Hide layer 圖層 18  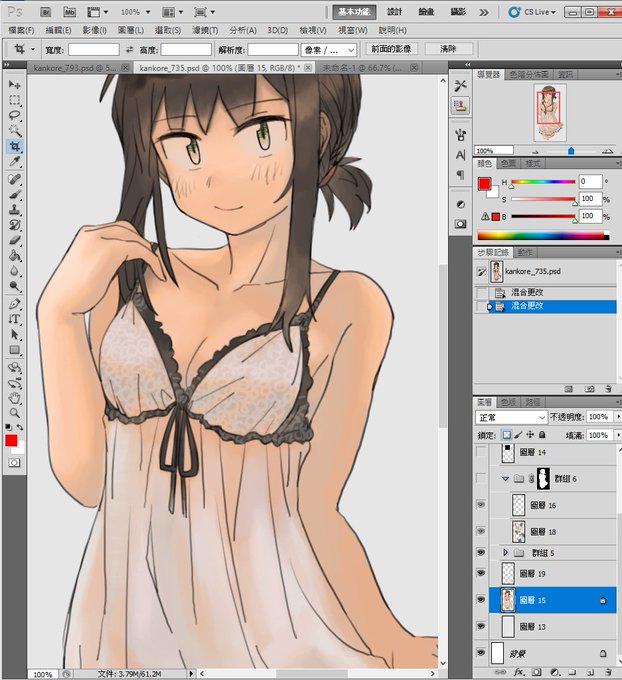tap(481, 531)
